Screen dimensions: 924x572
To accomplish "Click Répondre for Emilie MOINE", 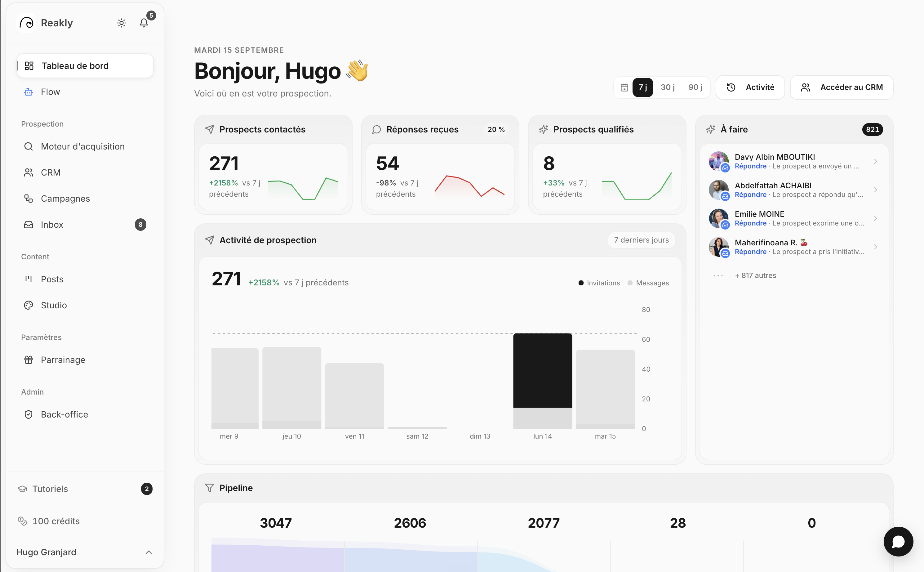I will pyautogui.click(x=750, y=223).
